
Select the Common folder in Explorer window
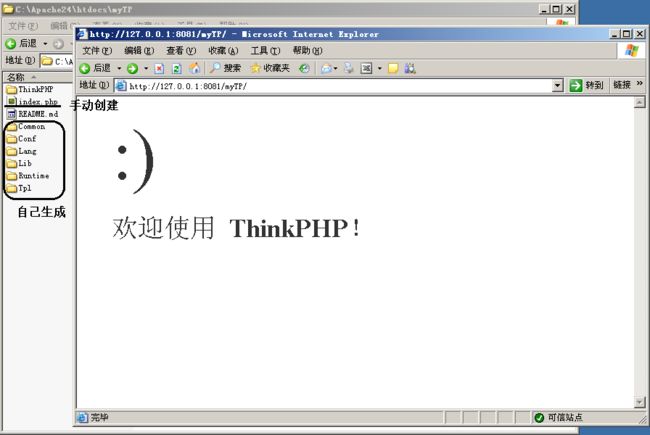click(26, 126)
